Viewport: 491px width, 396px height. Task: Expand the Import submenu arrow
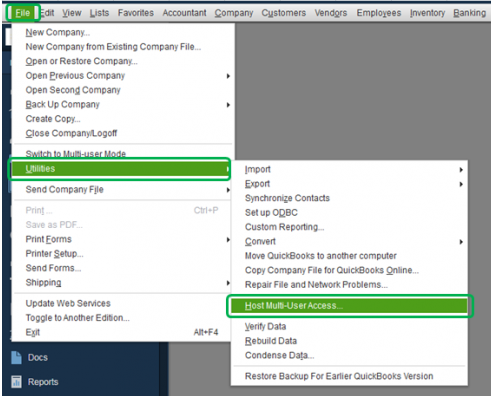click(461, 170)
